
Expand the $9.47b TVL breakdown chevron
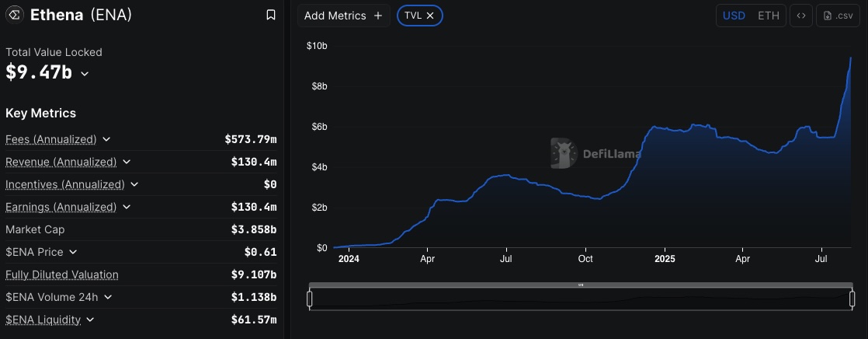85,74
